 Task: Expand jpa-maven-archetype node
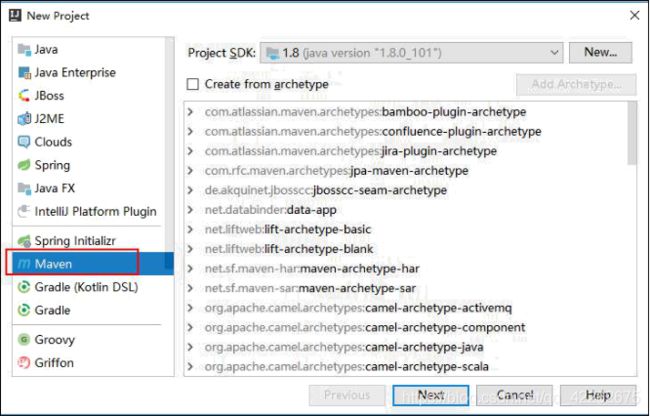[x=190, y=171]
